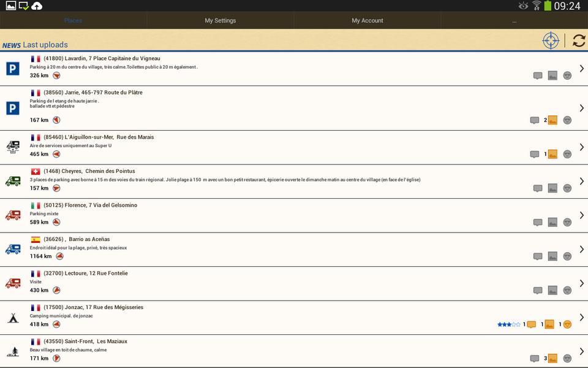Tap the motorhome icon for the Florence entry
The image size is (588, 368).
coord(13,215)
